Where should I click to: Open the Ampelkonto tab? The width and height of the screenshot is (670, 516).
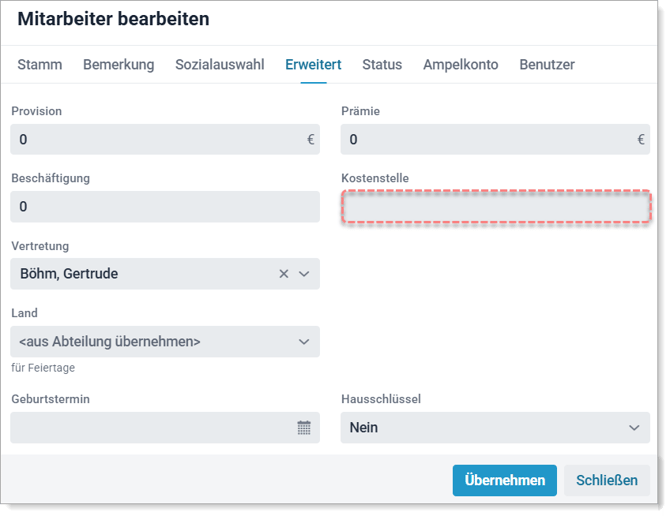tap(461, 64)
